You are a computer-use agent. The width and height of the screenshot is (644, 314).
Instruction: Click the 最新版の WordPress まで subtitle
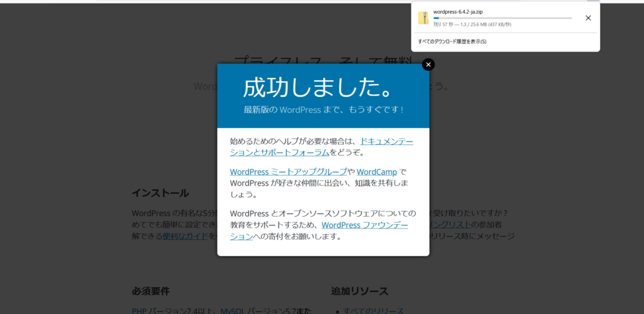323,110
